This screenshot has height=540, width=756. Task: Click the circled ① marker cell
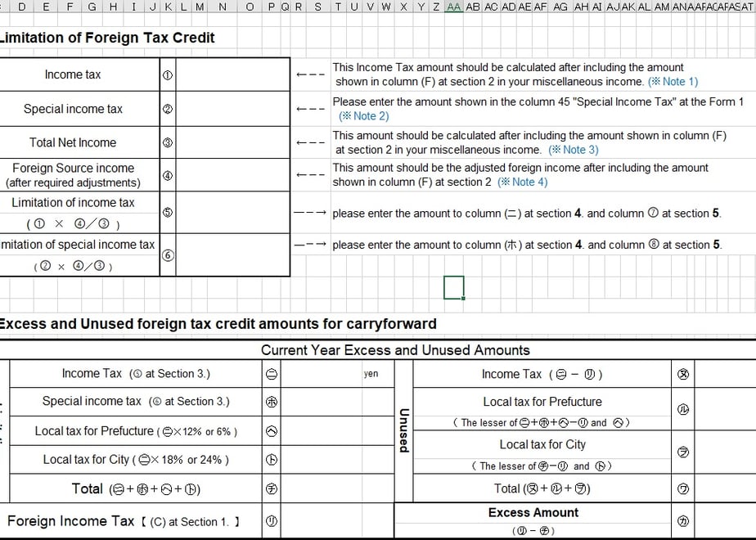tap(168, 74)
